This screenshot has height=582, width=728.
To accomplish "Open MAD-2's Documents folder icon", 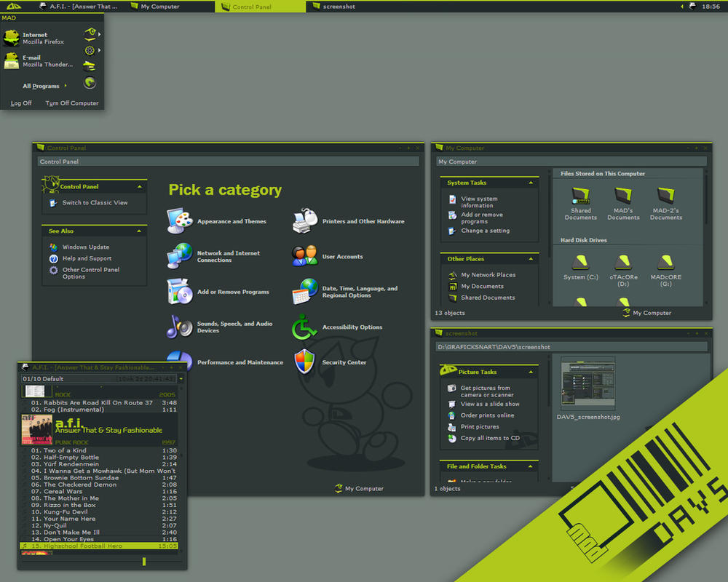I will tap(666, 196).
